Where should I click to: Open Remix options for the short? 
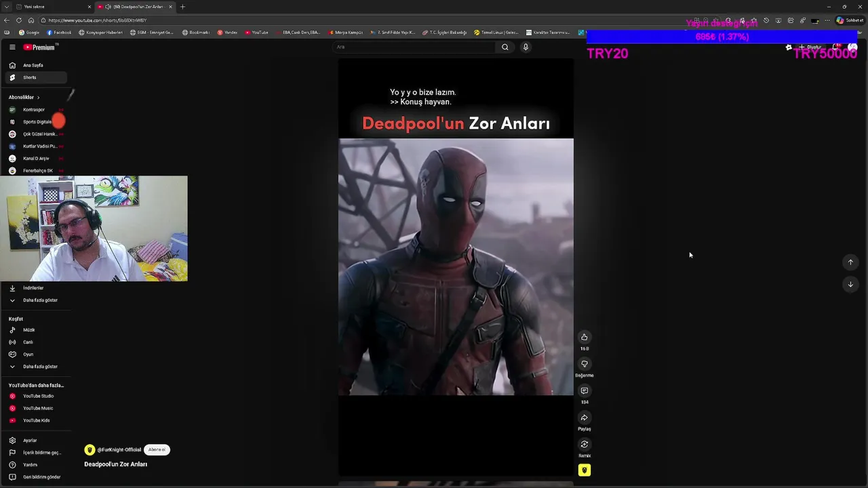point(585,445)
